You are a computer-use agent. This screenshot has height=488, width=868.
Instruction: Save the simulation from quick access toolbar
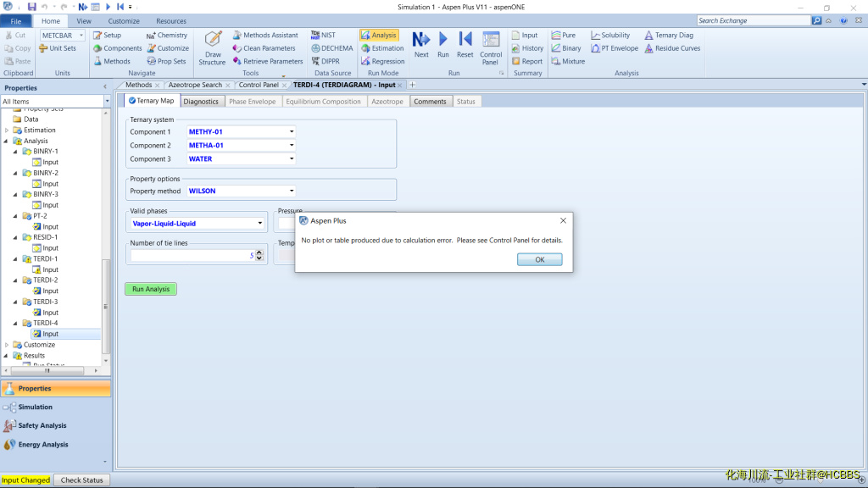pos(31,7)
